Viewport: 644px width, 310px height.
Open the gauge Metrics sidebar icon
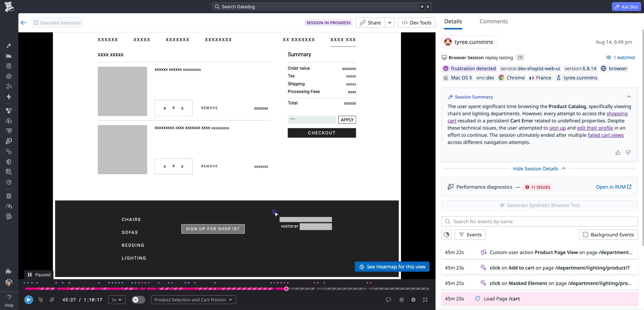(9, 206)
